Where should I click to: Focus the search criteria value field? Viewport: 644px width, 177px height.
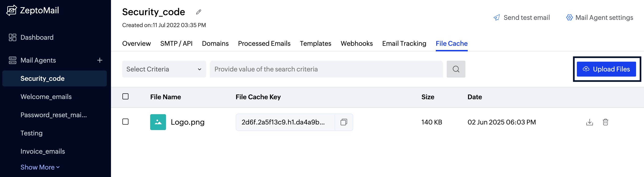(326, 69)
